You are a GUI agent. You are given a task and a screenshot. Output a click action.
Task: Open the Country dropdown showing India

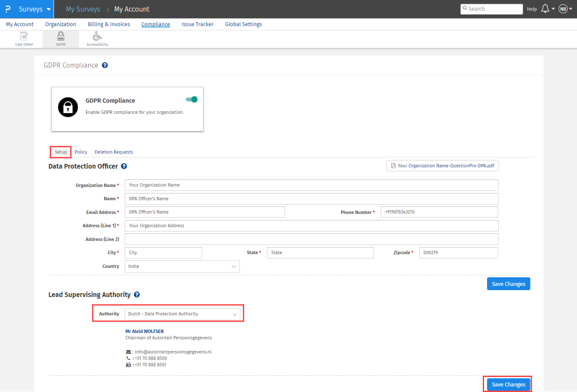click(182, 267)
